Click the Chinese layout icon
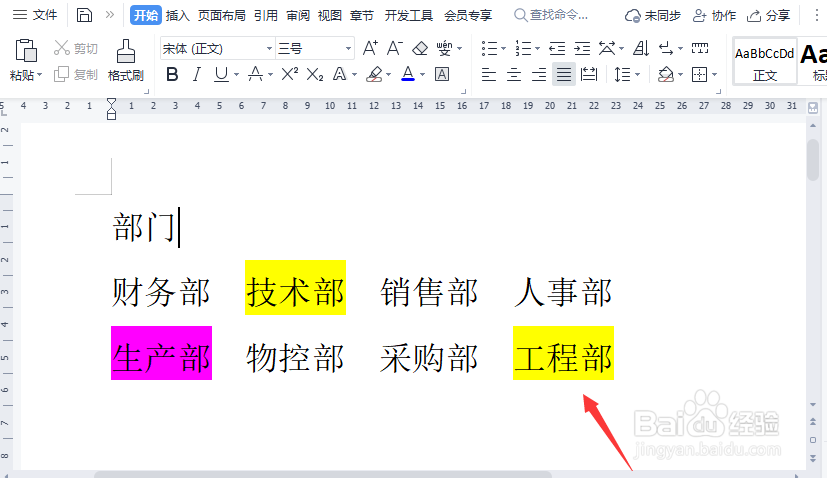 tap(607, 49)
